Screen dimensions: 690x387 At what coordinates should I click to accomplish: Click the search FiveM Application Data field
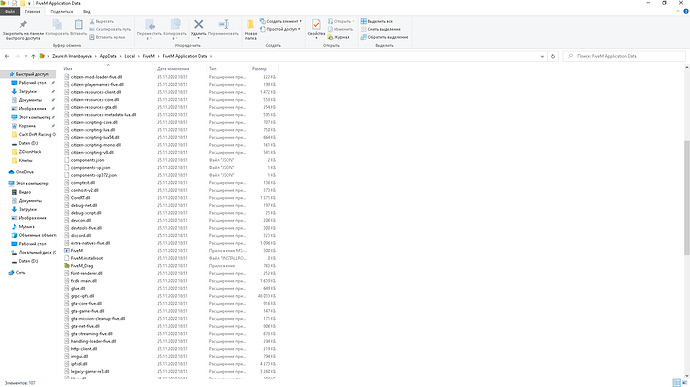(x=624, y=56)
